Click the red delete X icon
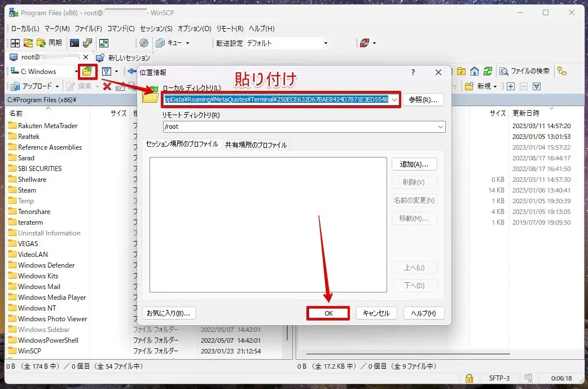The height and width of the screenshot is (389, 588). [x=107, y=86]
